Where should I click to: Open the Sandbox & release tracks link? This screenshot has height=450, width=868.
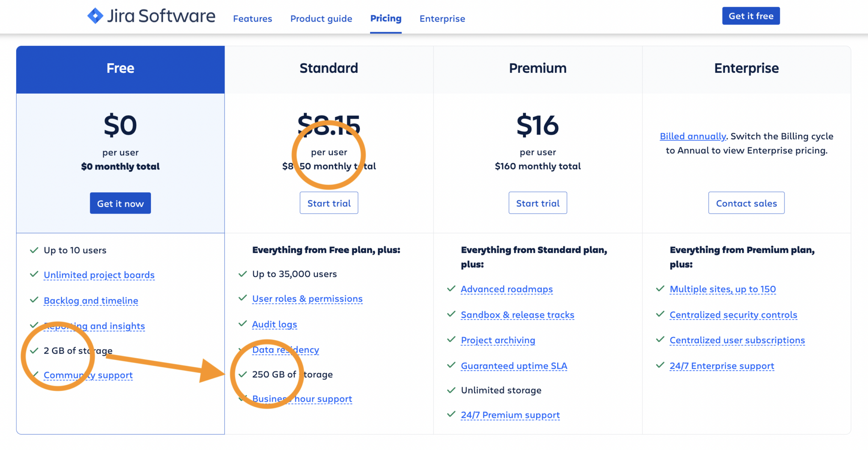(x=517, y=315)
